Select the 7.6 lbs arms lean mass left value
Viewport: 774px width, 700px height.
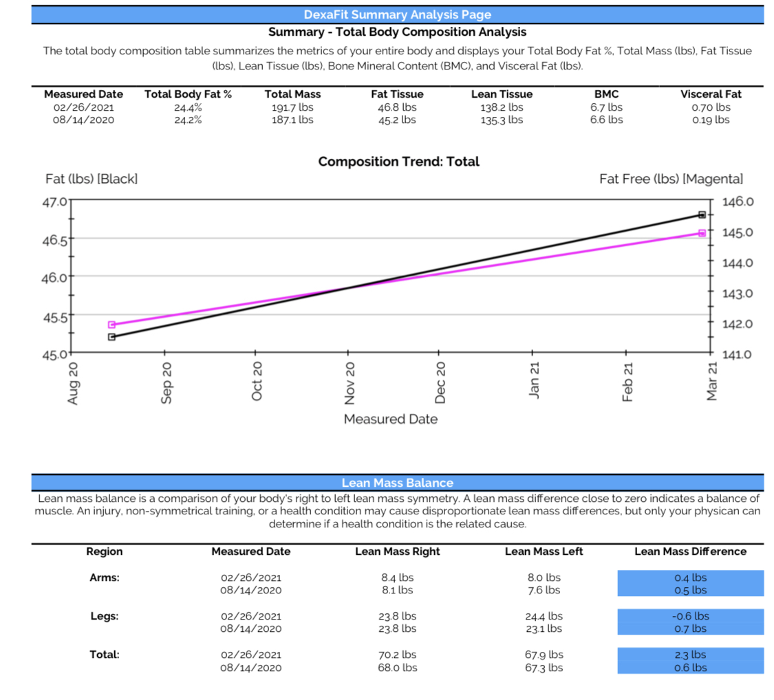[544, 590]
